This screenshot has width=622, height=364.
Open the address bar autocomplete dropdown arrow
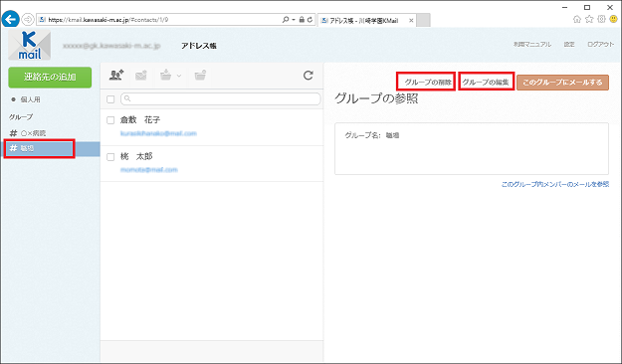point(294,20)
